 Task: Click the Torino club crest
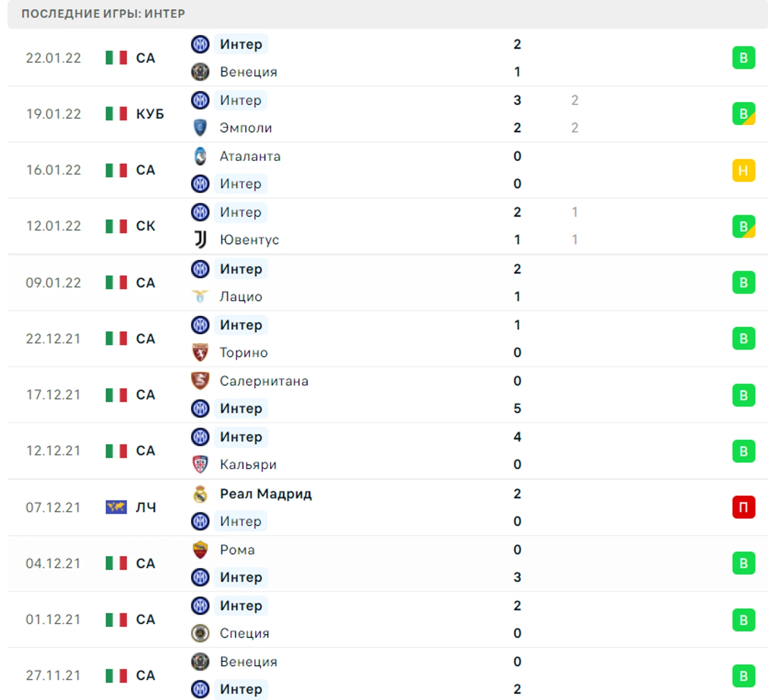[x=200, y=352]
